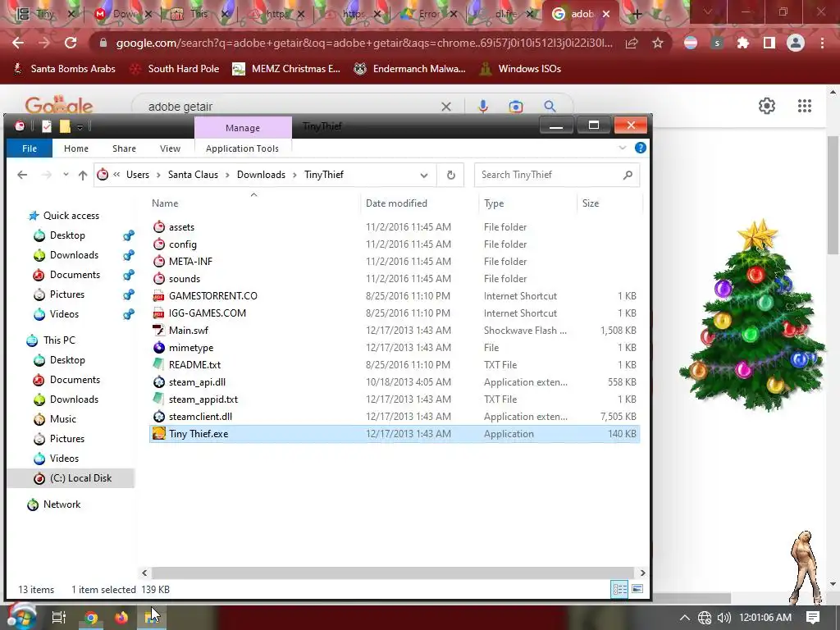The height and width of the screenshot is (630, 840).
Task: Select the Manage contextual tab
Action: point(243,127)
